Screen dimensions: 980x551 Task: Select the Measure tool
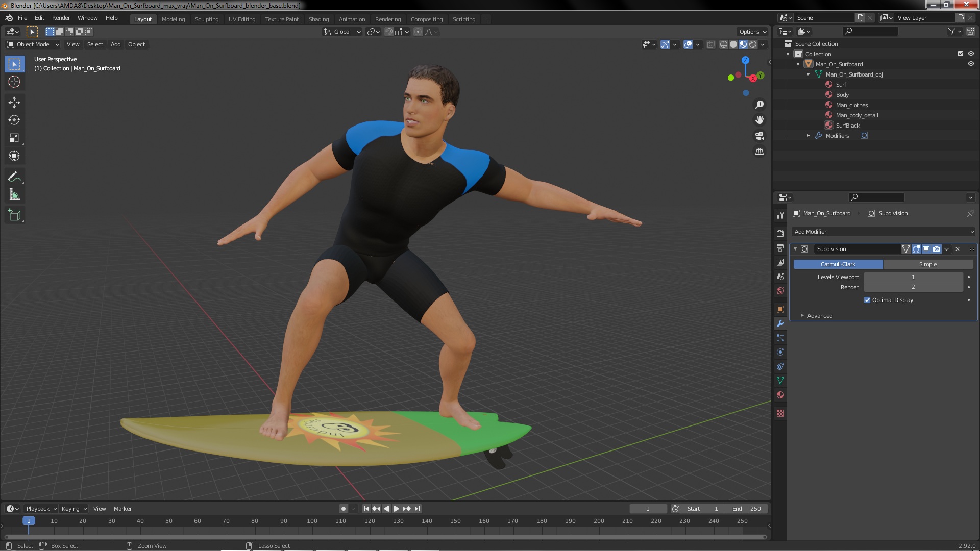coord(14,195)
